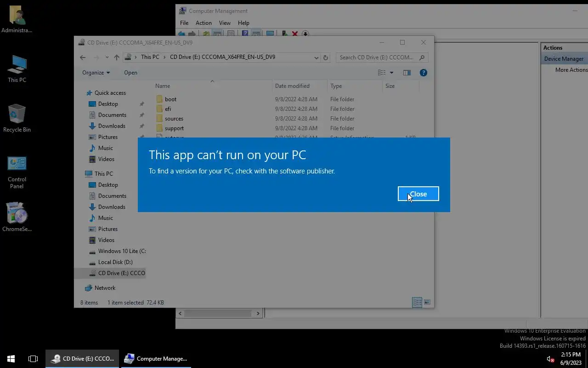Image resolution: width=588 pixels, height=368 pixels.
Task: Expand More Actions in Actions pane
Action: [x=571, y=69]
